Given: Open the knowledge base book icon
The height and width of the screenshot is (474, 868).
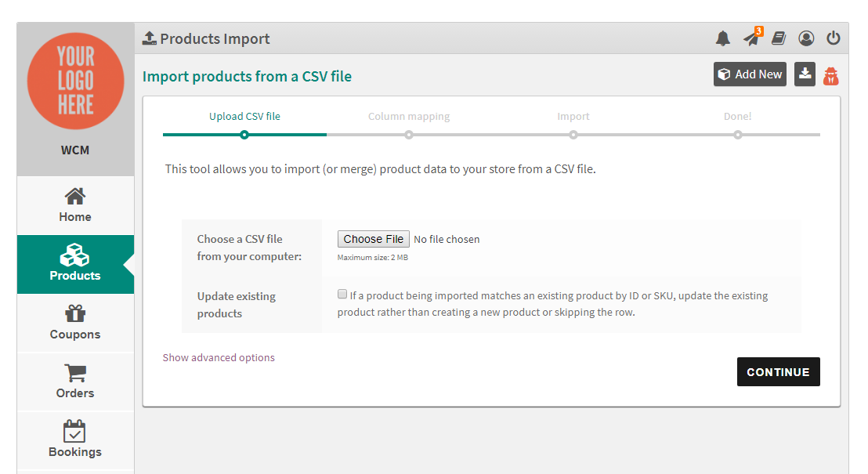Looking at the screenshot, I should point(779,38).
